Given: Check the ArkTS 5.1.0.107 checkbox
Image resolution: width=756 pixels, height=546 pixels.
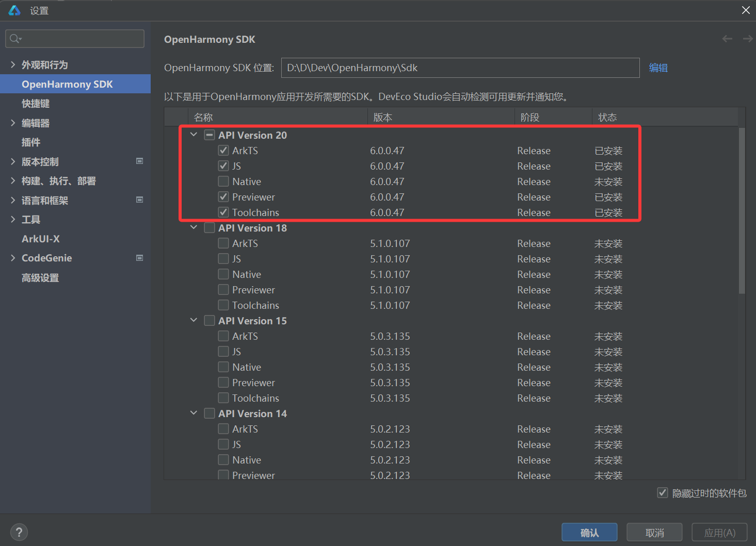Looking at the screenshot, I should pos(223,243).
